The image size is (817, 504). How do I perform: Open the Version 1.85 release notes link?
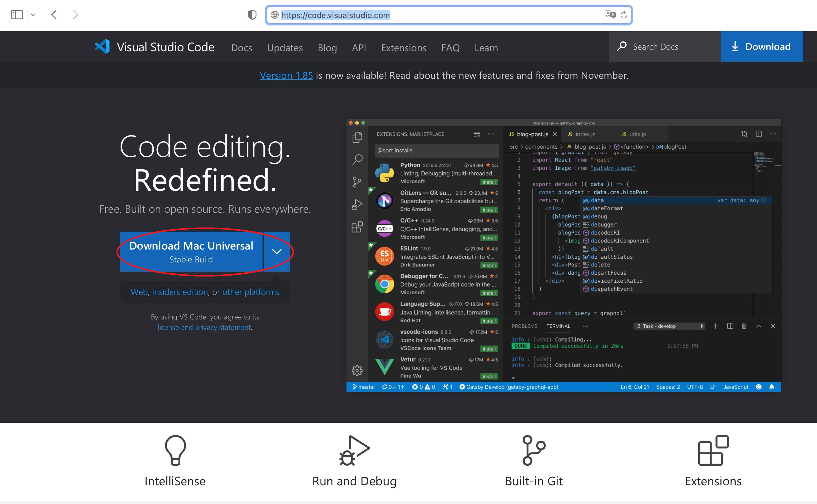[x=286, y=75]
